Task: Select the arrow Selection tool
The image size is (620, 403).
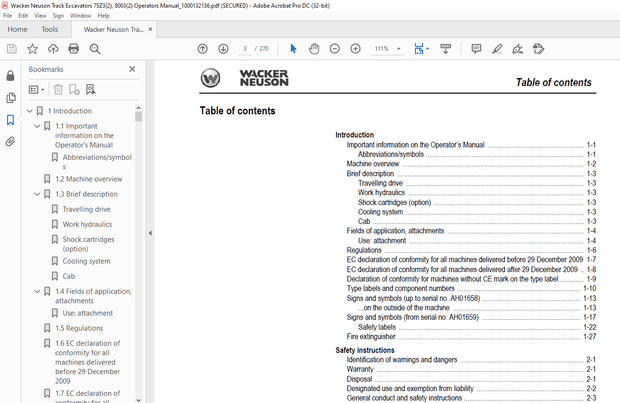Action: tap(293, 49)
